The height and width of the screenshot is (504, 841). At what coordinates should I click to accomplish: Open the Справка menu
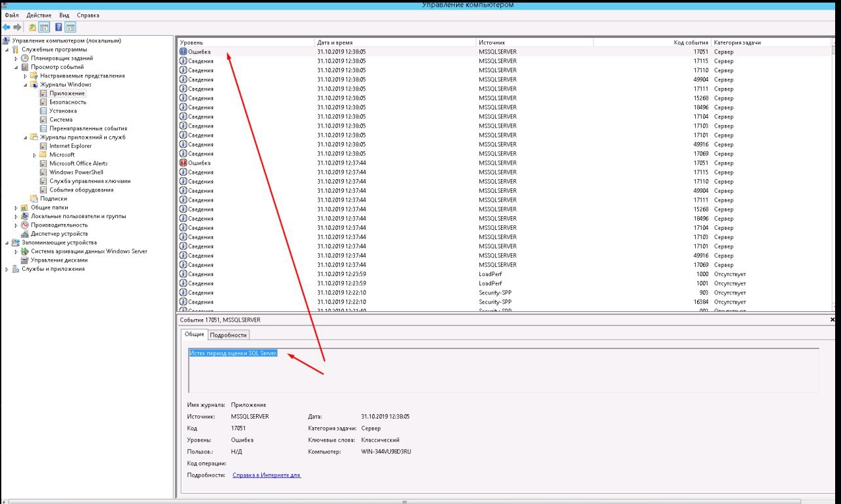[x=88, y=15]
